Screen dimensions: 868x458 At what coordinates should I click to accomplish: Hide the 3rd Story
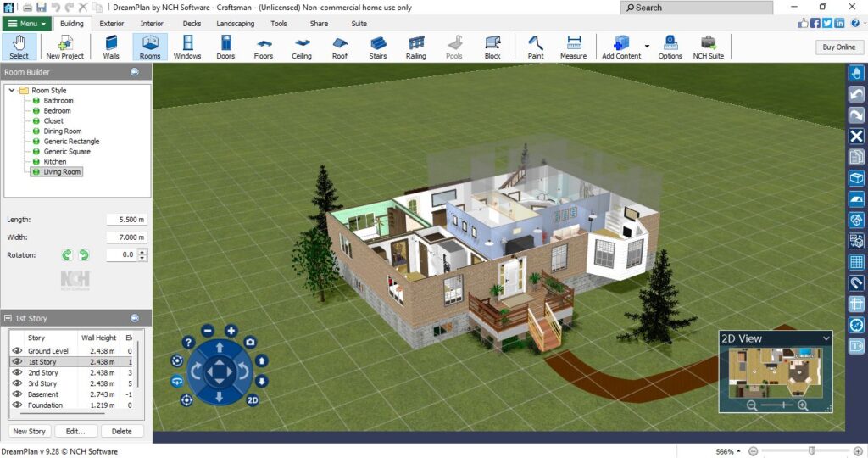pyautogui.click(x=17, y=383)
